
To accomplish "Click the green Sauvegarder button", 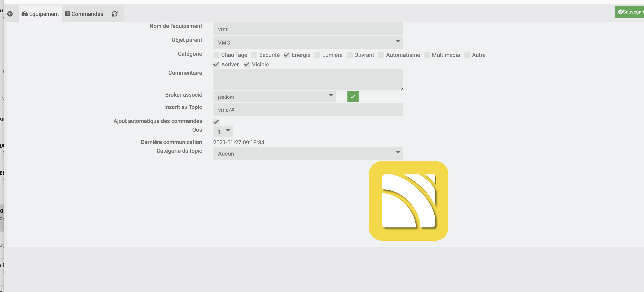I will [x=629, y=12].
